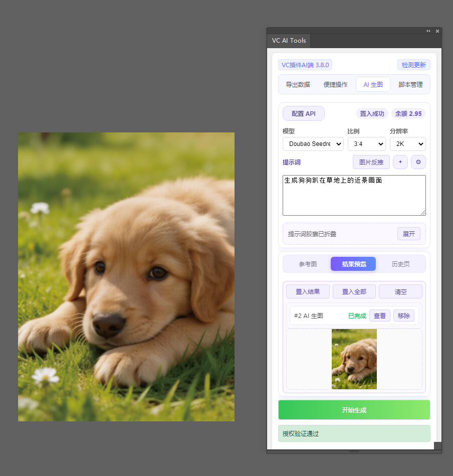This screenshot has width=453, height=476.
Task: Click the plus icon beside 图片反推
Action: pos(400,162)
